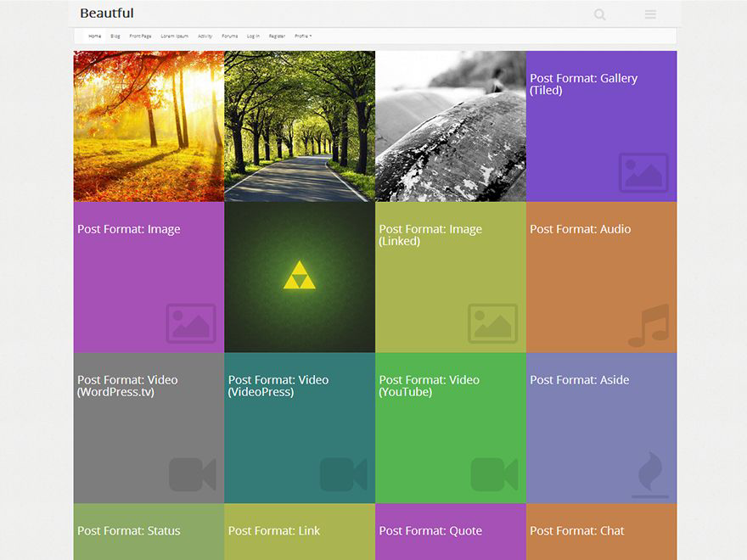Click the picture icon on Gallery (Tiled) tile
747x560 pixels.
coord(643,172)
